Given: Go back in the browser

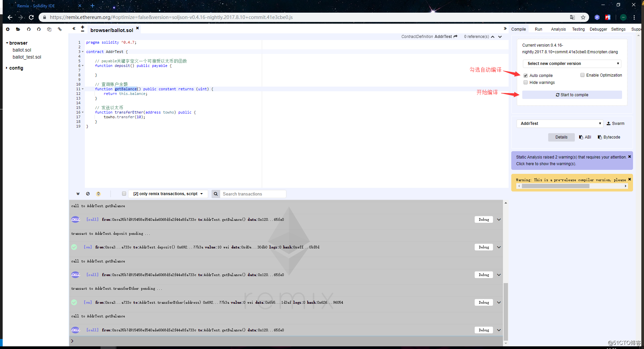Looking at the screenshot, I should [10, 17].
